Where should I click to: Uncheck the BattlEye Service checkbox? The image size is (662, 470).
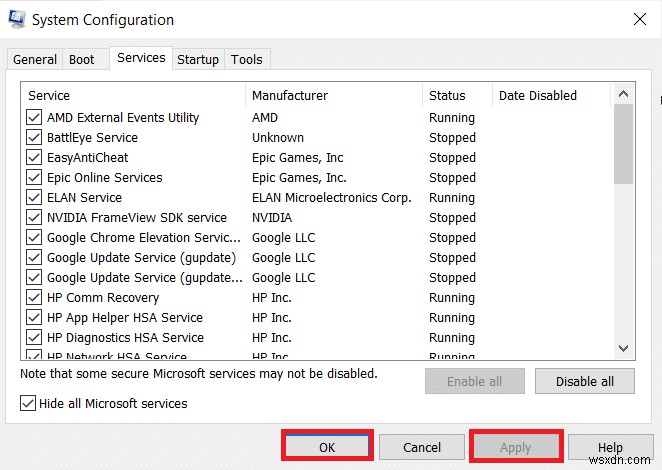[x=34, y=138]
